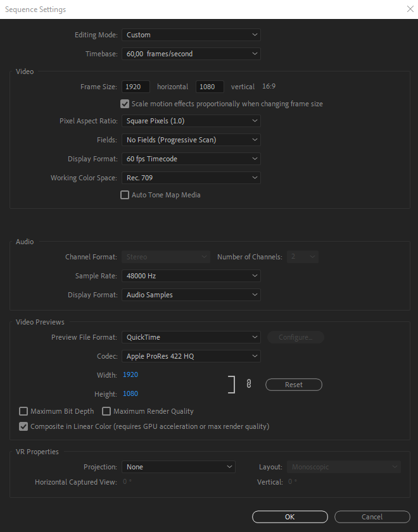Click the Reset button for preview dimensions

[x=293, y=384]
